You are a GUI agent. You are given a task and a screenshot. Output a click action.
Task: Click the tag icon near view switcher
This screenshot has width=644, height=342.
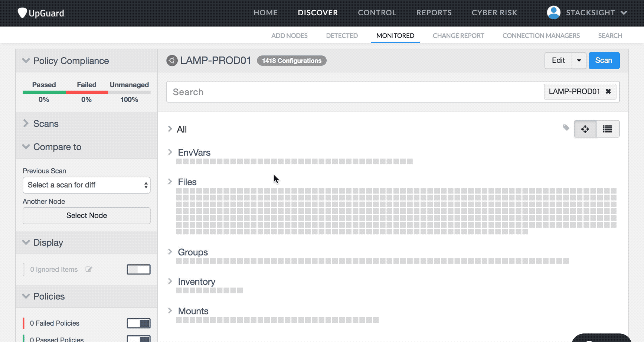[x=566, y=128]
